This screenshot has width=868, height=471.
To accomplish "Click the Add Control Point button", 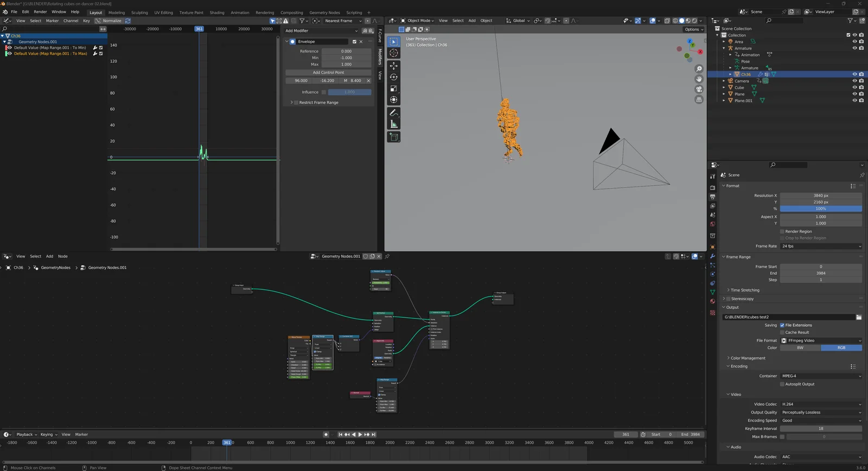I will [328, 72].
